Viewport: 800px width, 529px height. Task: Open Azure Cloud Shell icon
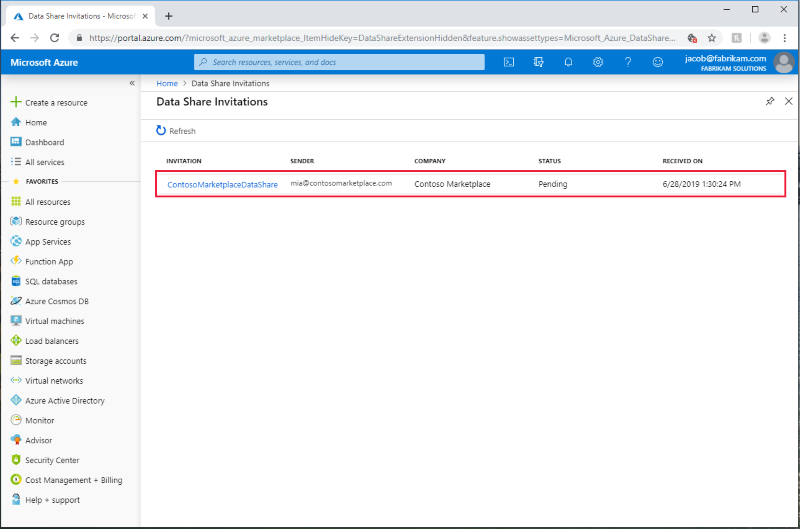coord(509,62)
